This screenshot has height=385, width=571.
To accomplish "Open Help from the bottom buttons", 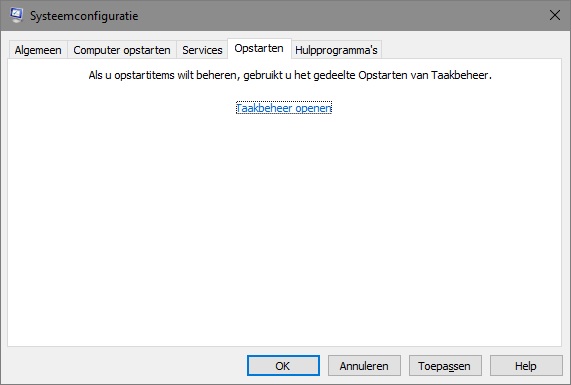I will coord(526,365).
